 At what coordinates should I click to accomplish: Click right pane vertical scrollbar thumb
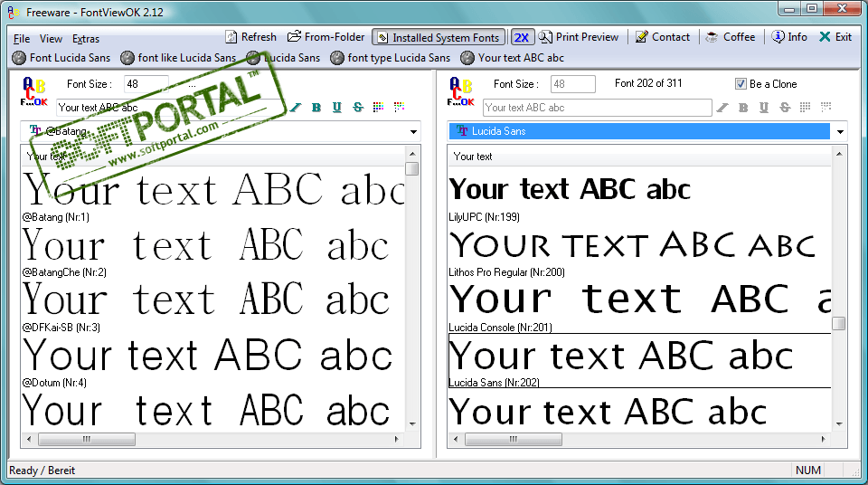click(839, 323)
